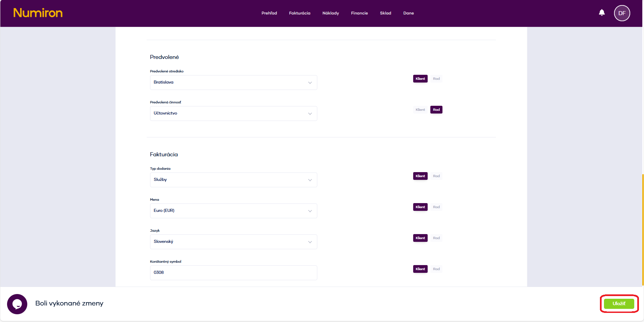Set Predvolená činnosť to Klient
The height and width of the screenshot is (322, 644).
tap(420, 110)
